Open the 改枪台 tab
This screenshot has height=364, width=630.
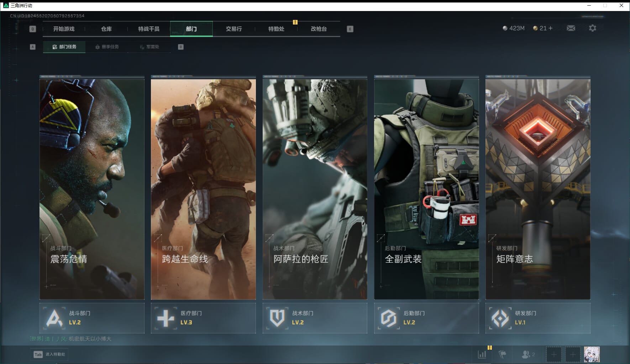(x=319, y=29)
